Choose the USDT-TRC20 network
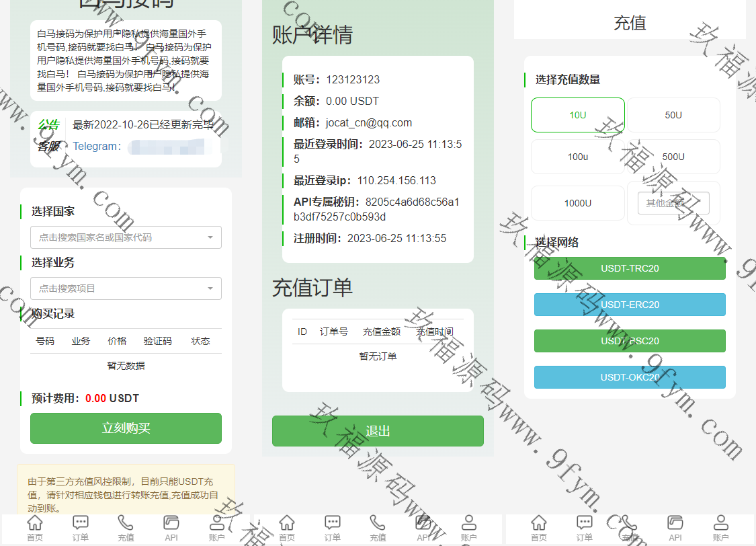Image resolution: width=756 pixels, height=546 pixels. tap(630, 268)
